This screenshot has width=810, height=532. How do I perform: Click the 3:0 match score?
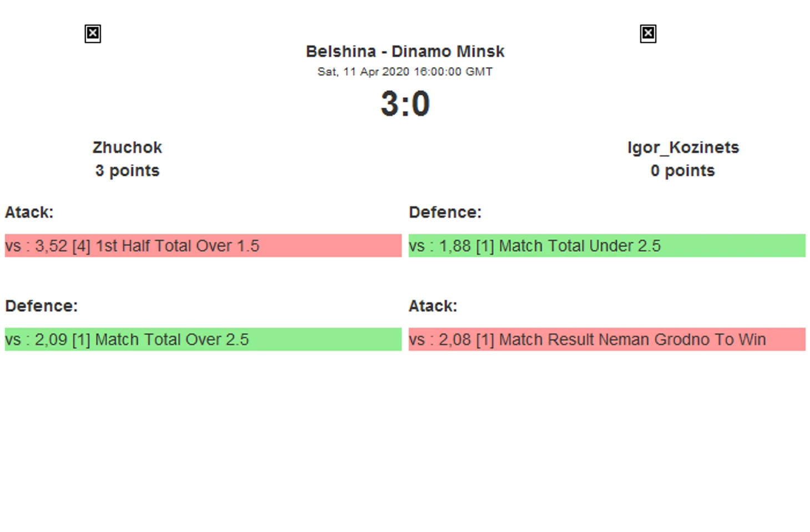(405, 104)
